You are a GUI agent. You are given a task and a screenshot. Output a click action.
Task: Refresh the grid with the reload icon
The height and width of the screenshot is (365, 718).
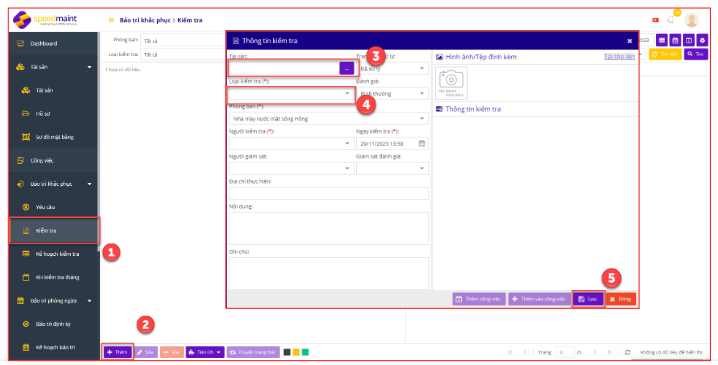pos(627,352)
